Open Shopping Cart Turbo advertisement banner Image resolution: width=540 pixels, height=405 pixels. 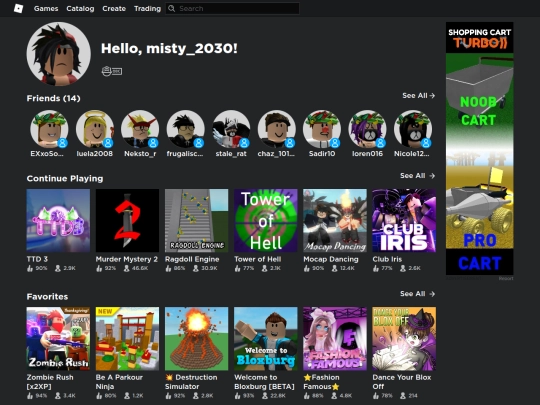[479, 148]
